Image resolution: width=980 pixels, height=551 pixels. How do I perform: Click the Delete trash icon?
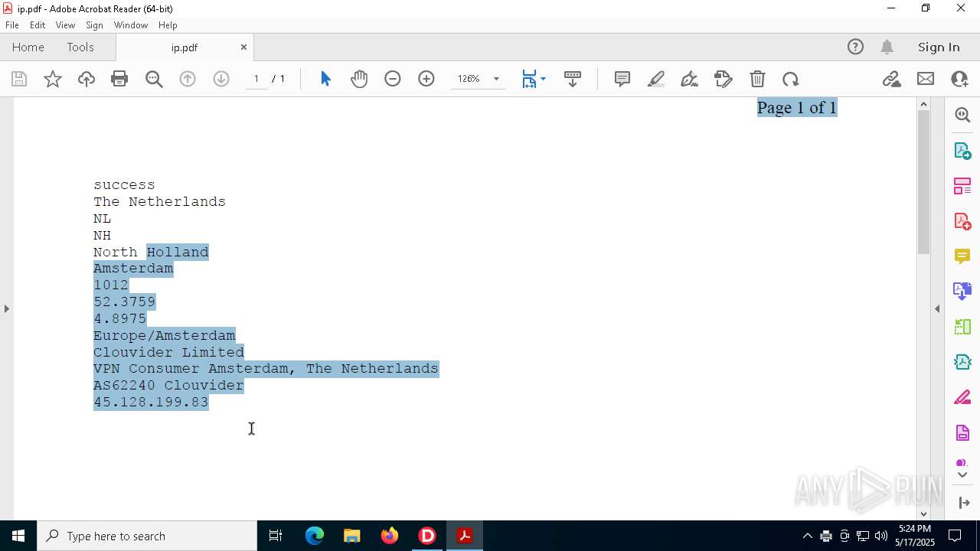[x=757, y=79]
